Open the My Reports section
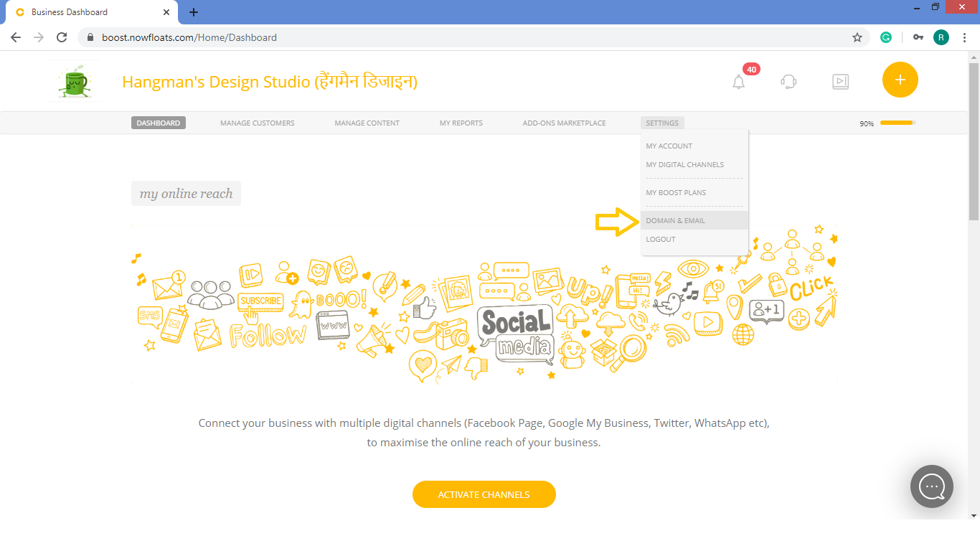This screenshot has width=980, height=551. [461, 123]
